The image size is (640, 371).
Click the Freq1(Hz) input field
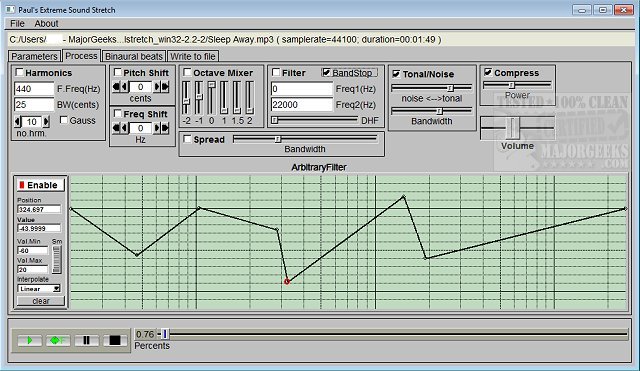coord(302,89)
